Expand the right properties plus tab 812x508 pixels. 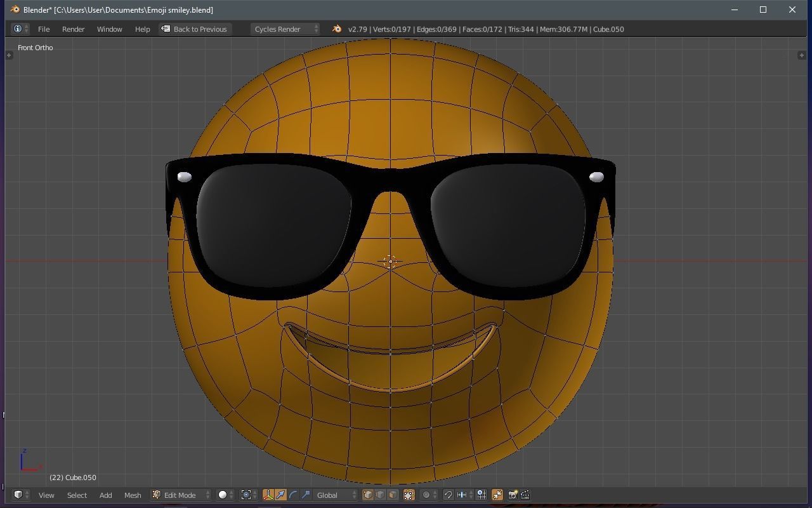802,55
